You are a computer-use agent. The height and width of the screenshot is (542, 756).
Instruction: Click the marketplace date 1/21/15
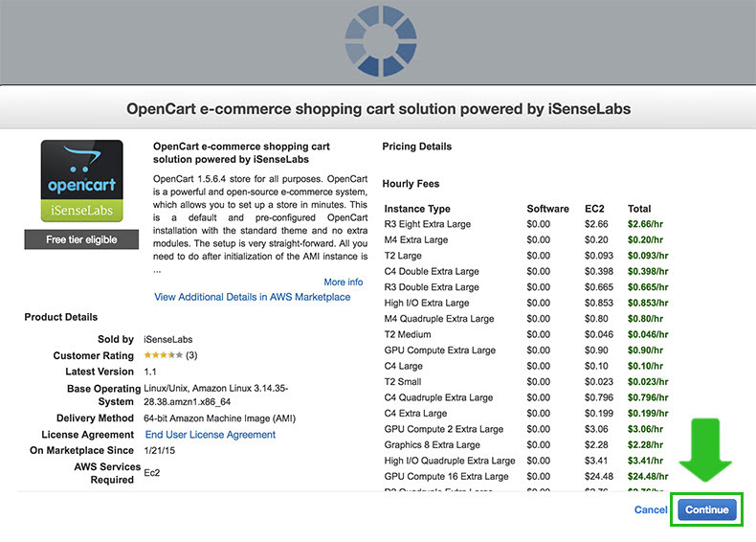159,450
